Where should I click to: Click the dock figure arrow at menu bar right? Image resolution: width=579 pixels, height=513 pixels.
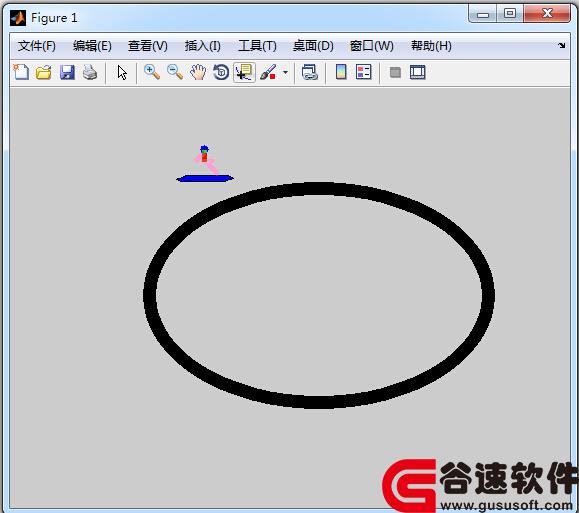(562, 45)
